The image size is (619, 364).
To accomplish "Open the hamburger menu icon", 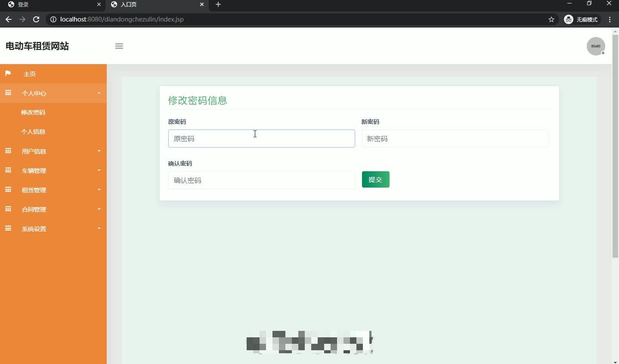I will pos(119,46).
